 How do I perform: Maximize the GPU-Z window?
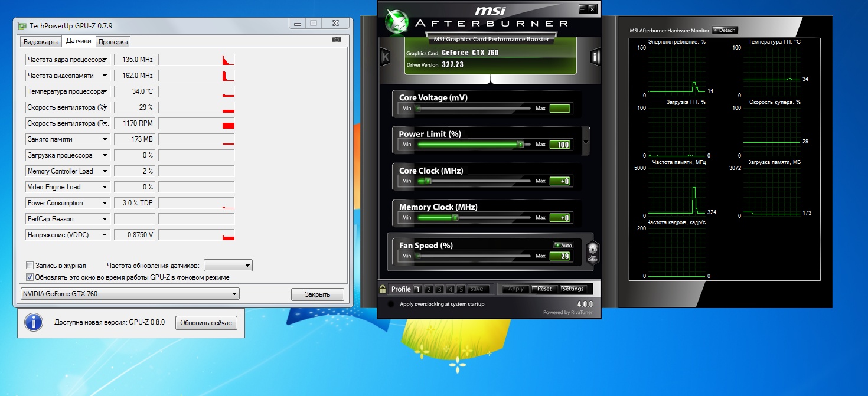314,24
